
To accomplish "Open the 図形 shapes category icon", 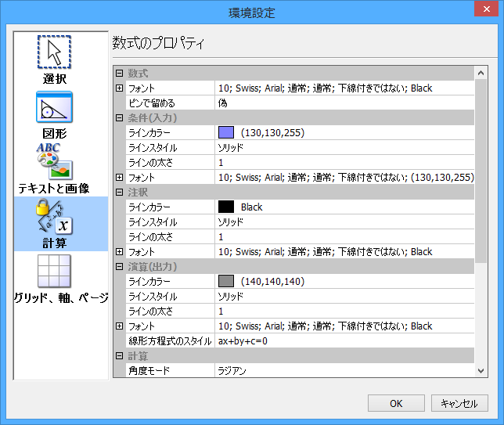I will click(54, 109).
